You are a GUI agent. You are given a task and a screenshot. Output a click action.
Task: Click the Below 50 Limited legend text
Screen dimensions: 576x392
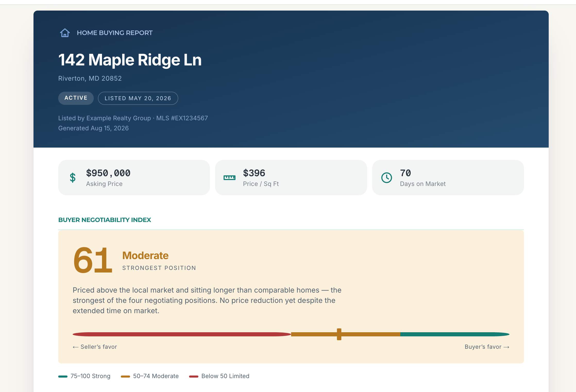click(225, 376)
